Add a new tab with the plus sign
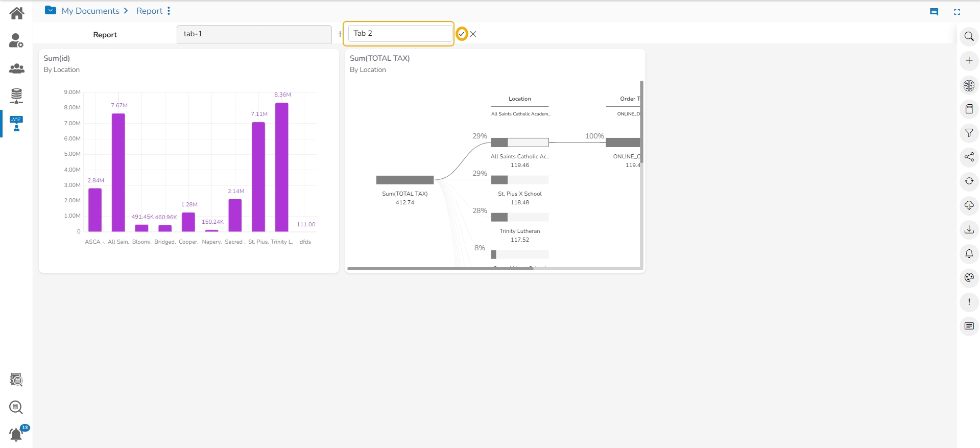The image size is (980, 448). tap(340, 34)
